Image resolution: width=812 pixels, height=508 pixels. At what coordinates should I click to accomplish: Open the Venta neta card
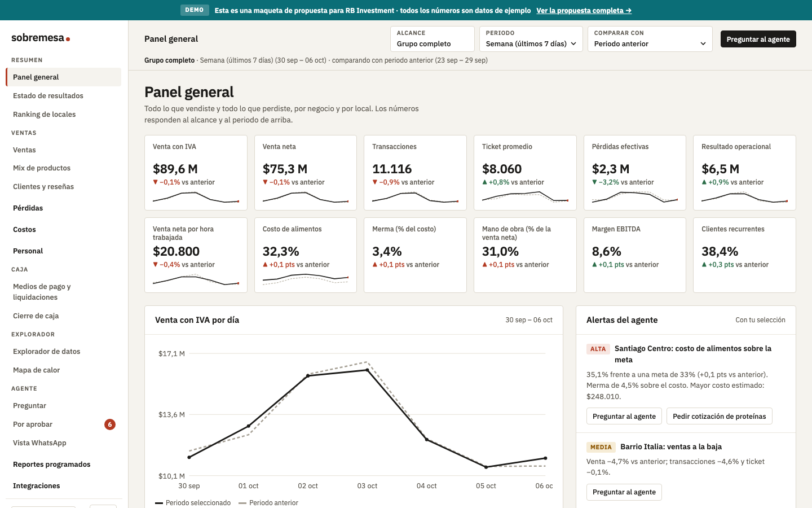click(306, 173)
